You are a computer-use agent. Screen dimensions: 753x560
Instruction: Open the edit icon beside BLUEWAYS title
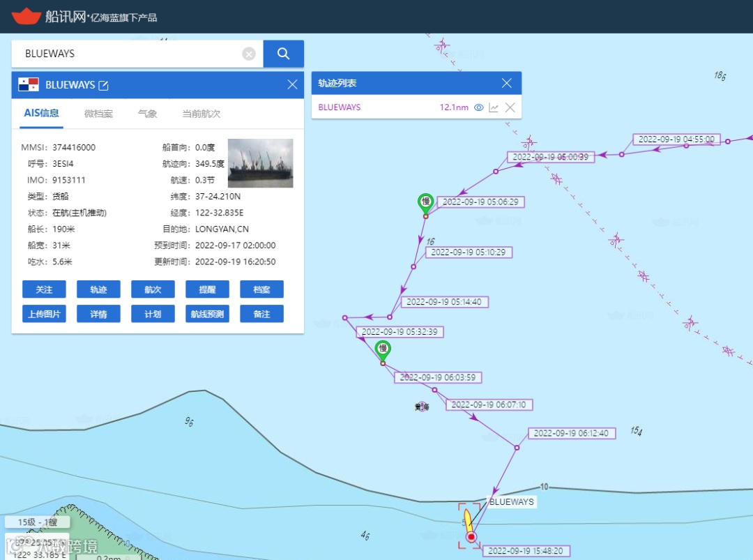point(103,86)
